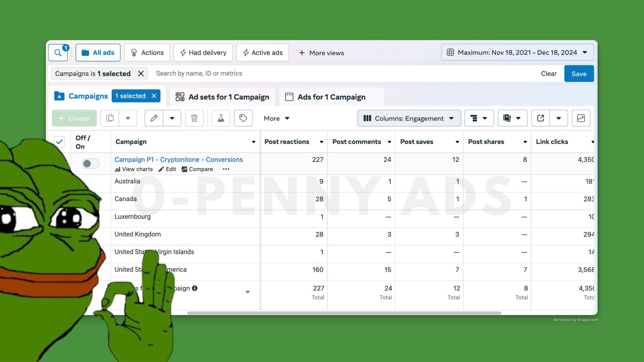The width and height of the screenshot is (644, 362).
Task: Expand the summary row dropdown arrow
Action: 248,292
